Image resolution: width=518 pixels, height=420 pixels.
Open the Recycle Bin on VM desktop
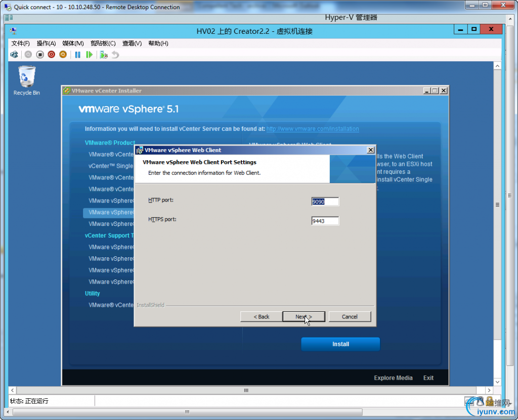26,81
